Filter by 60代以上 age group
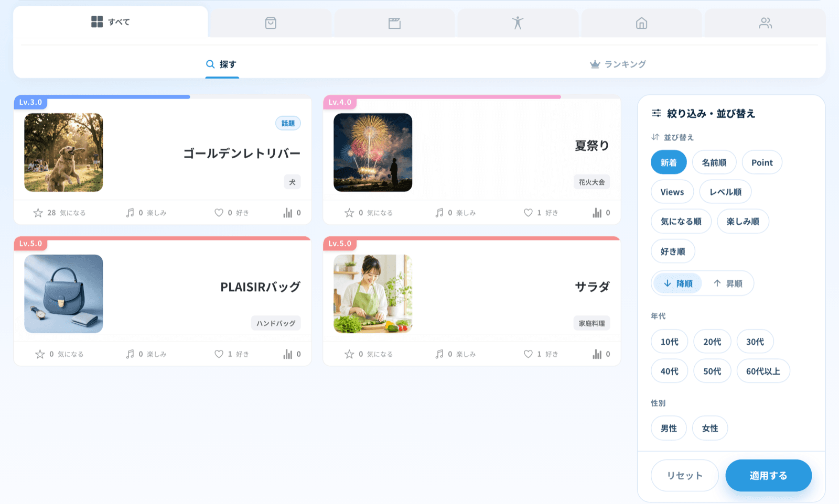The image size is (839, 504). click(763, 371)
